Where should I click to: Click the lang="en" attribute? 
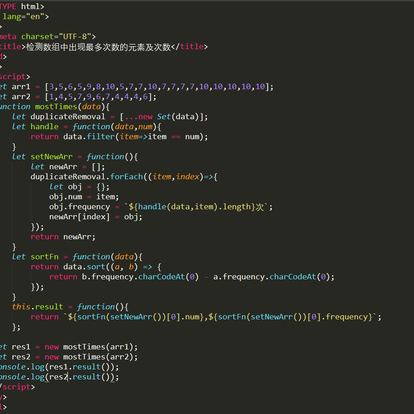(25, 17)
